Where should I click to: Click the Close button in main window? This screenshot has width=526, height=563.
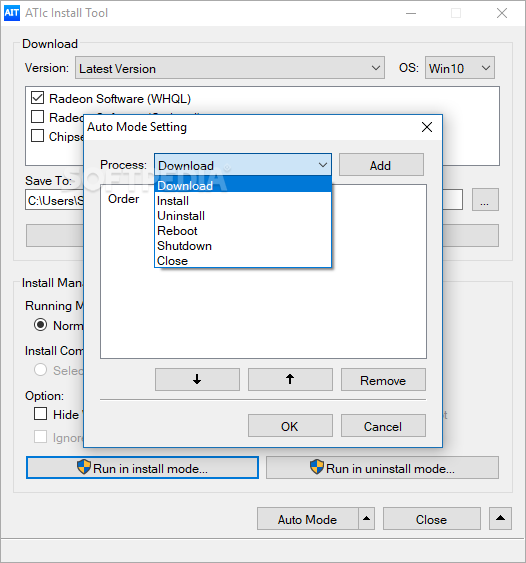click(432, 518)
